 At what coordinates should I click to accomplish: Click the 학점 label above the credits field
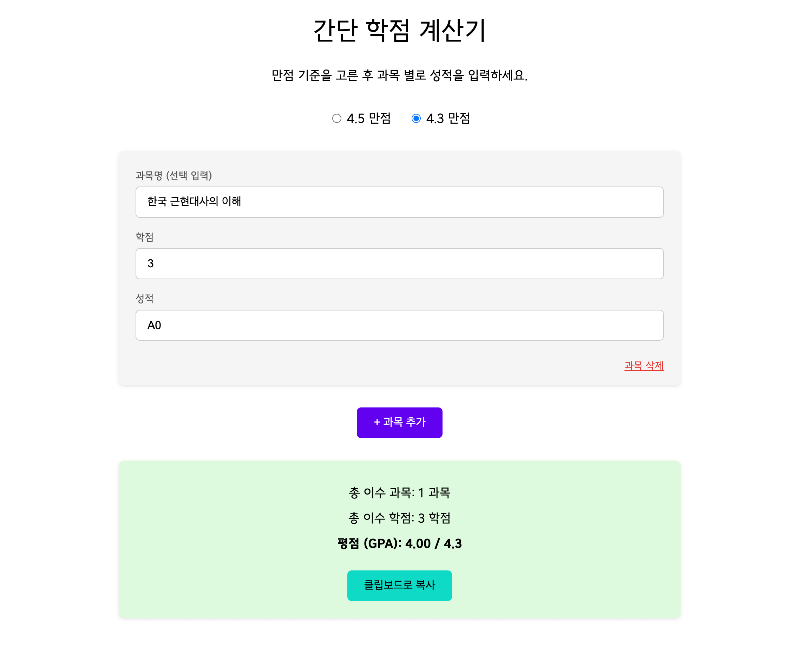[x=145, y=237]
